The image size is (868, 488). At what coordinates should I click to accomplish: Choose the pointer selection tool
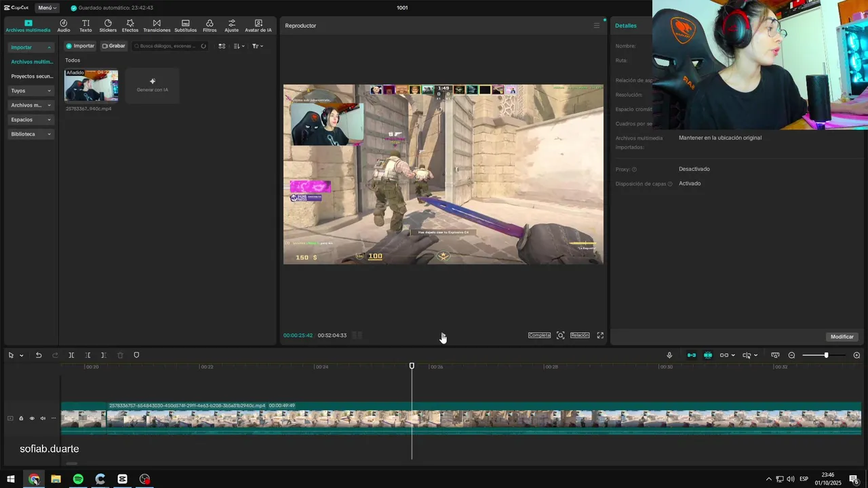click(x=11, y=355)
